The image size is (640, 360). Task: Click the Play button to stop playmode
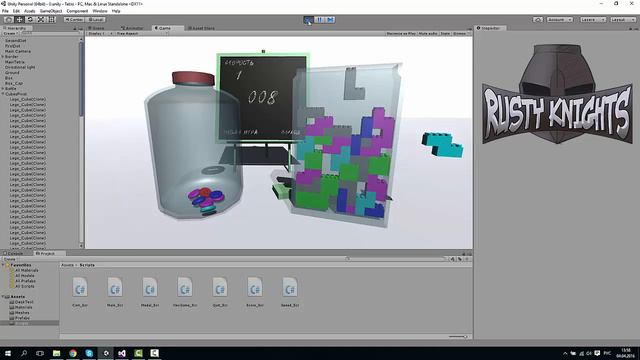click(308, 20)
